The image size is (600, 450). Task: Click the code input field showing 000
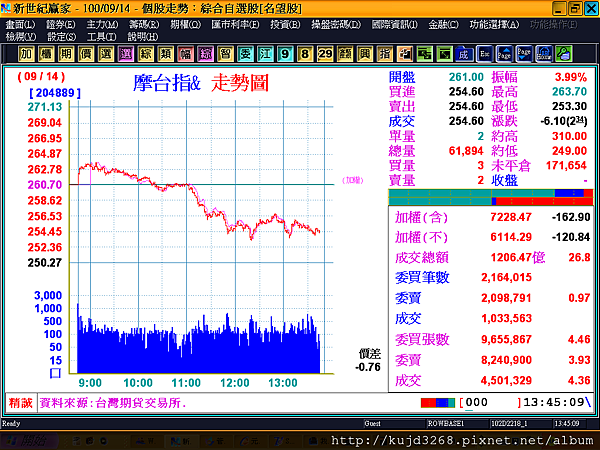491,403
